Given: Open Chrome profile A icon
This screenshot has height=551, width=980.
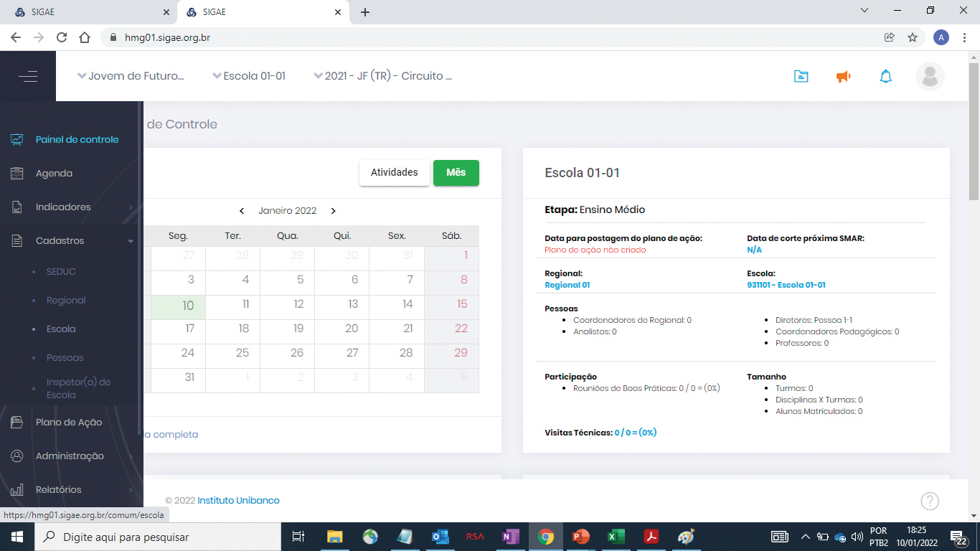Looking at the screenshot, I should pos(941,37).
